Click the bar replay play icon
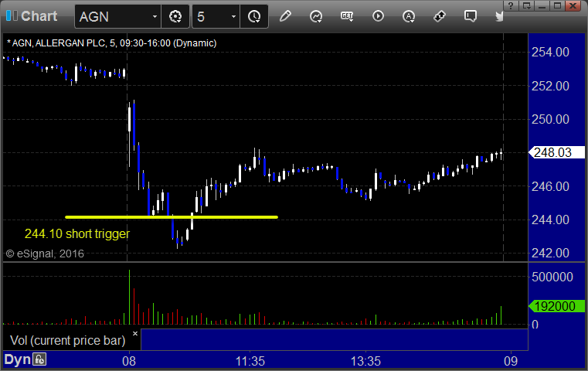This screenshot has width=588, height=371. [x=378, y=16]
